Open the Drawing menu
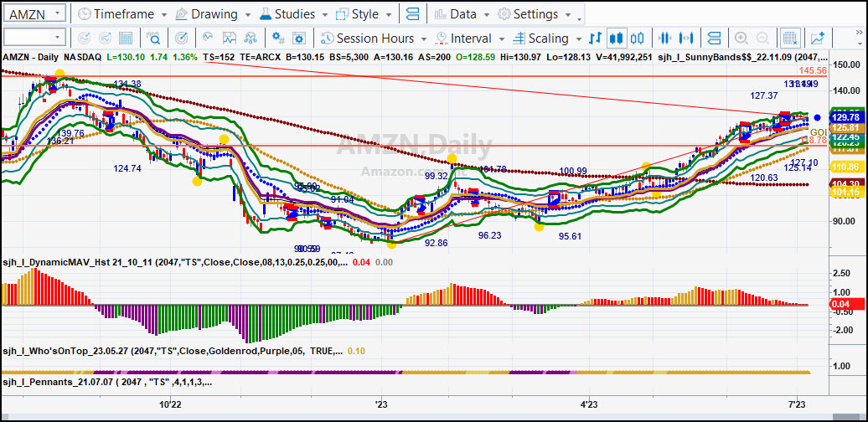 [x=213, y=14]
